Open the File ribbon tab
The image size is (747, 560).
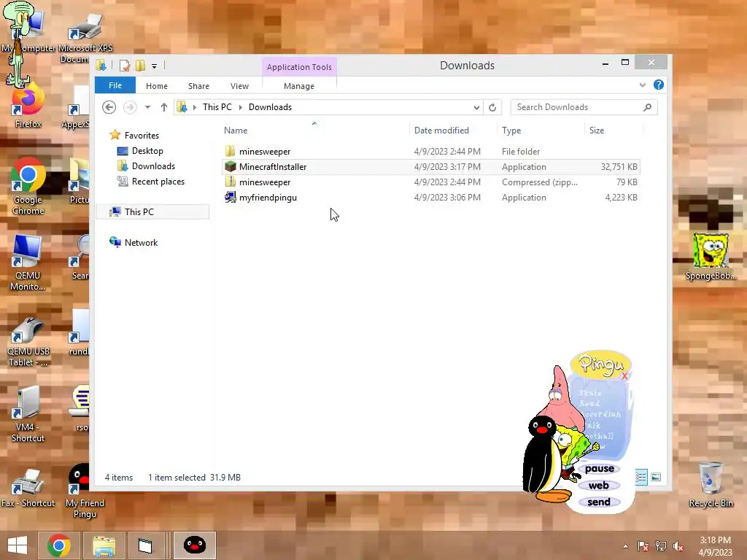click(x=115, y=85)
